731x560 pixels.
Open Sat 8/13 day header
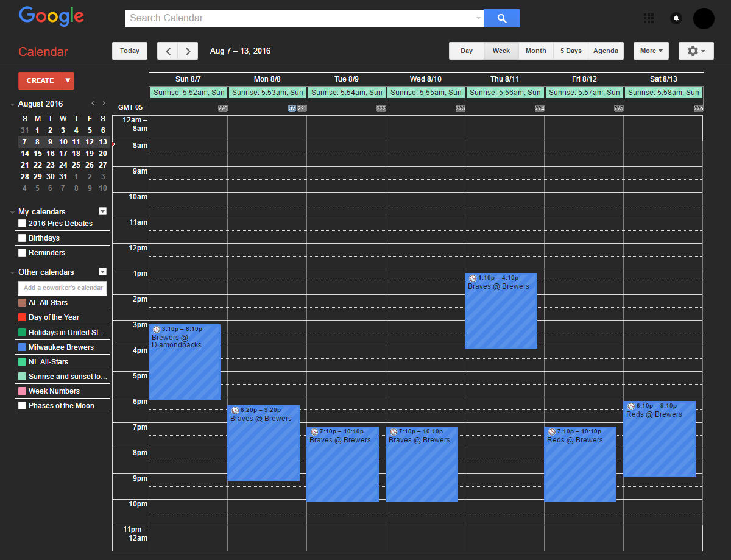coord(663,79)
